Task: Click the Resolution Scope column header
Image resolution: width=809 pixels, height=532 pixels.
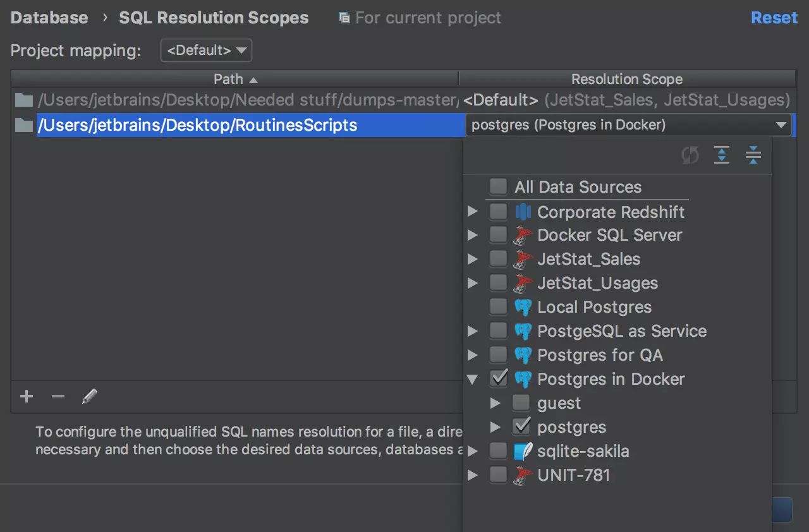Action: pos(626,79)
